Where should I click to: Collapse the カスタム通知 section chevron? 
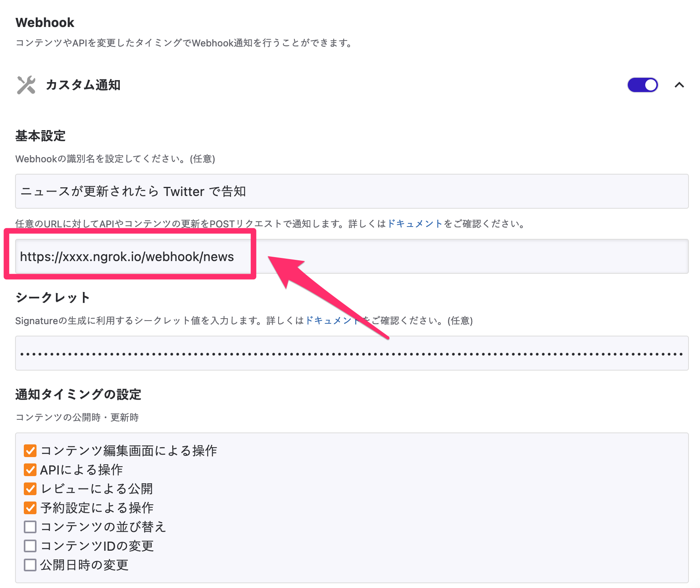pos(679,85)
